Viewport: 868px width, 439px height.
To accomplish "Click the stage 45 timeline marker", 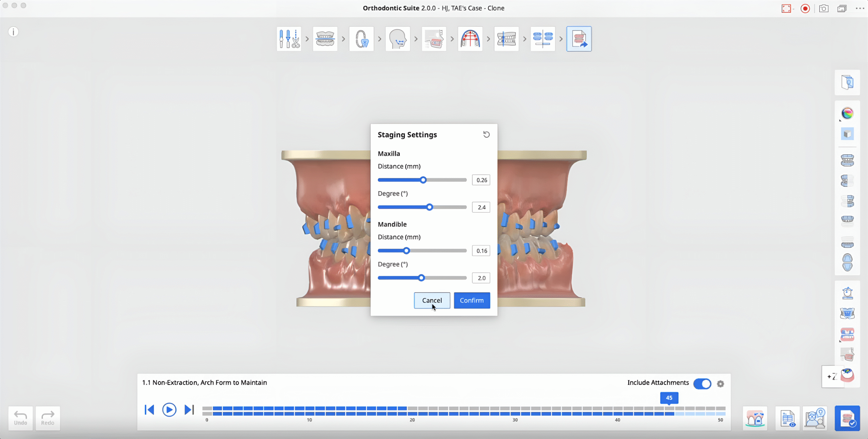I will click(x=669, y=398).
